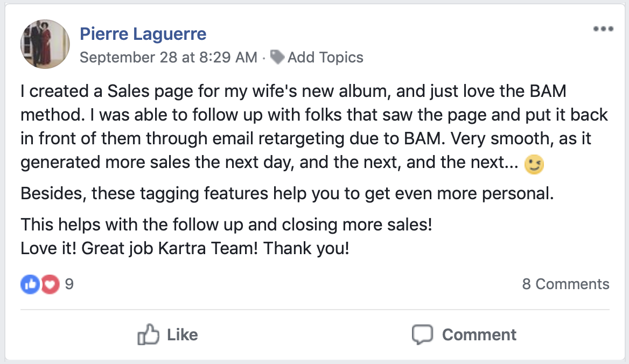Click Pierre Laguerre's profile picture
Viewport: 629px width, 364px height.
[45, 45]
